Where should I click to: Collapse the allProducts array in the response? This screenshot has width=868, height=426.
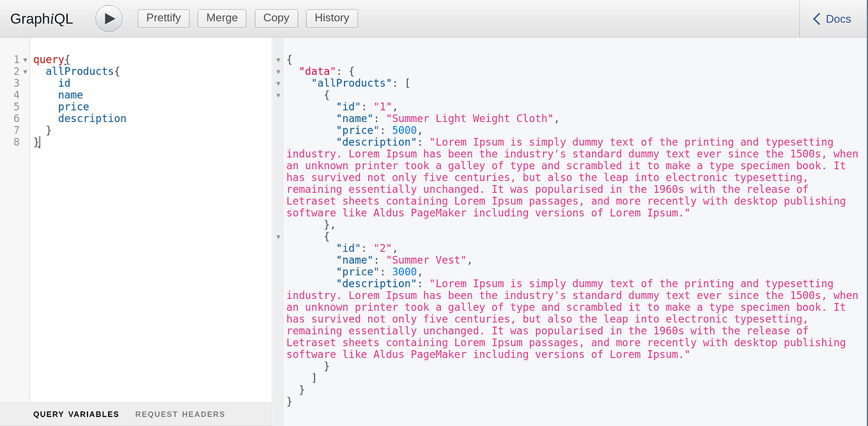click(278, 83)
